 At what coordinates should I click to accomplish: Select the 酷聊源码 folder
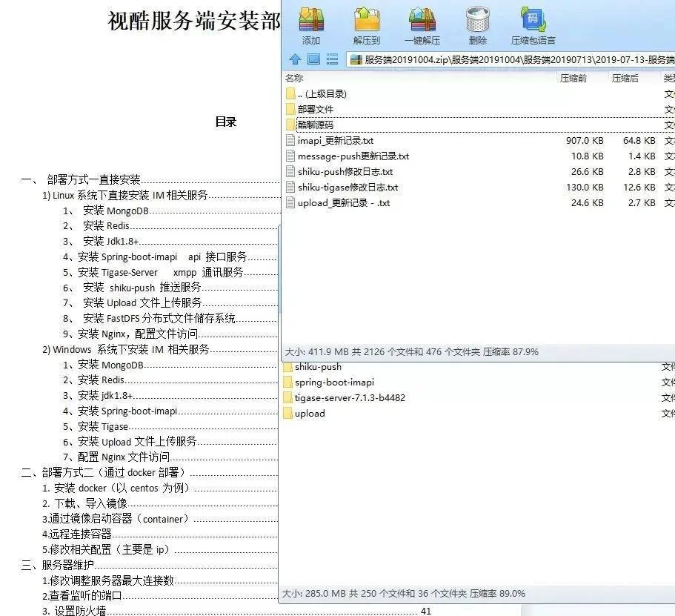[316, 125]
